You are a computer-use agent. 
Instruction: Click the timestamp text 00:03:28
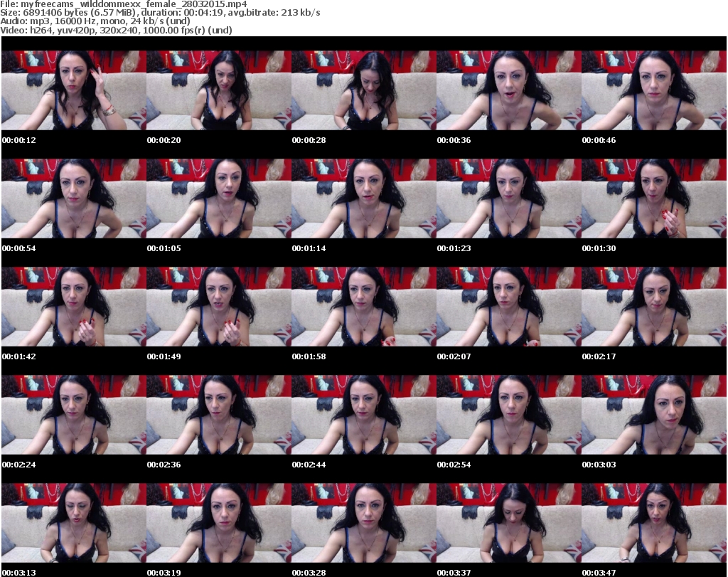click(309, 573)
